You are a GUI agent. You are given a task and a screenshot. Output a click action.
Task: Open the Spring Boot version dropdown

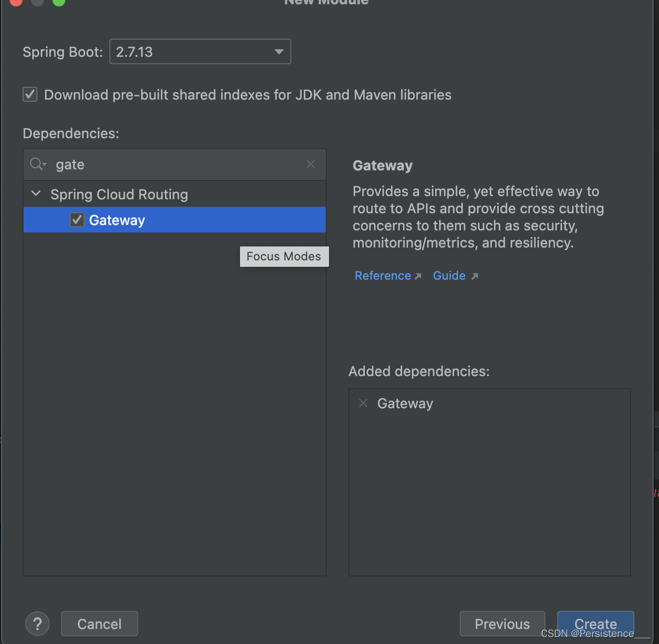point(200,52)
